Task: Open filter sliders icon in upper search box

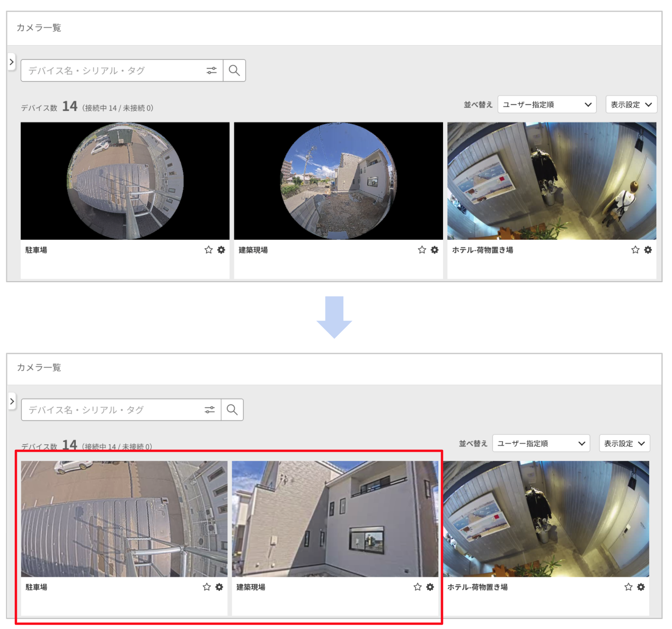Action: [x=211, y=71]
